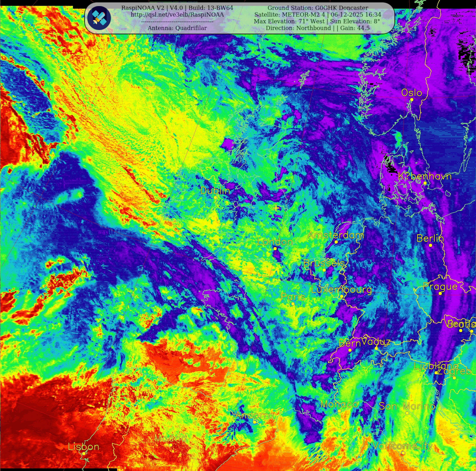The width and height of the screenshot is (476, 471).
Task: Click the Lisbon city marker dot
Action: (84, 453)
